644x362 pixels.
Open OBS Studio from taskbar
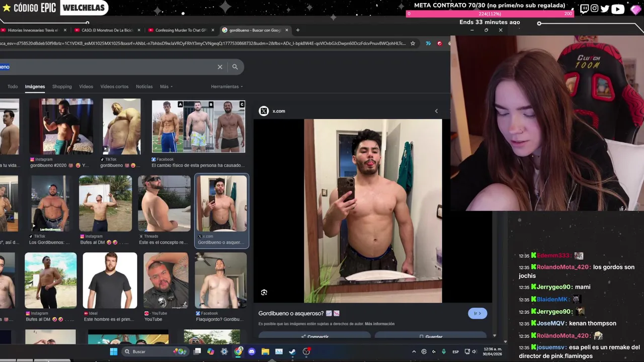click(x=306, y=351)
